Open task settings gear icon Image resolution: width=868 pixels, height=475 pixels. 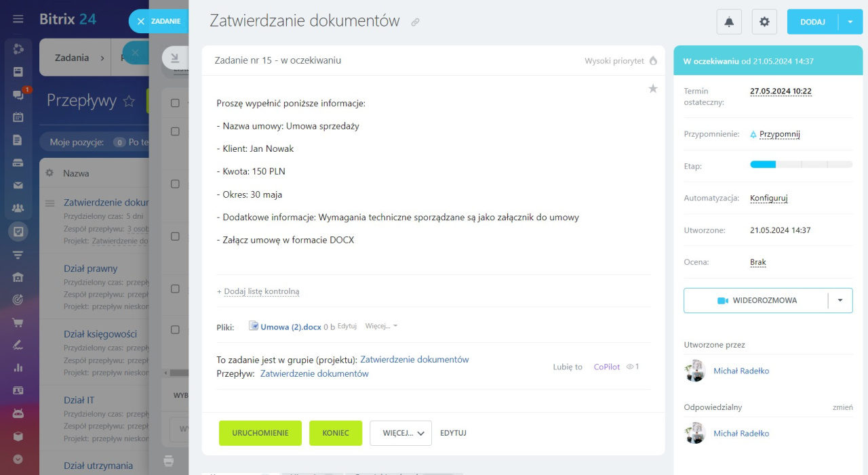[764, 22]
